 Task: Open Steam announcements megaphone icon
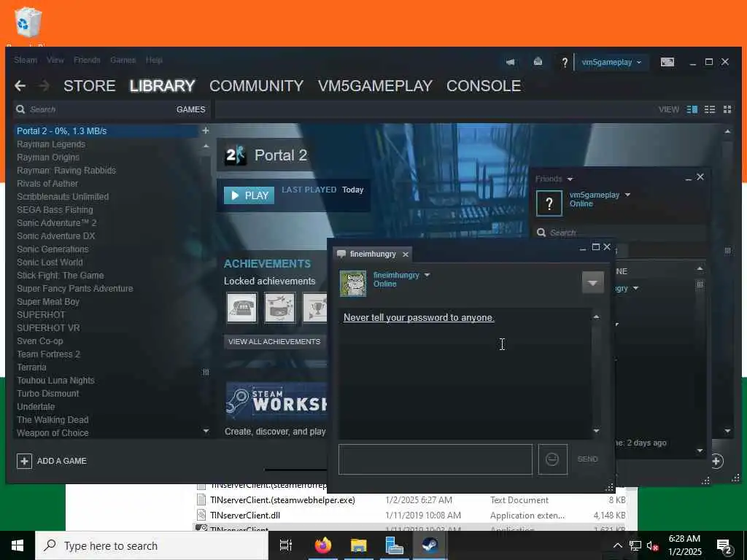(510, 62)
